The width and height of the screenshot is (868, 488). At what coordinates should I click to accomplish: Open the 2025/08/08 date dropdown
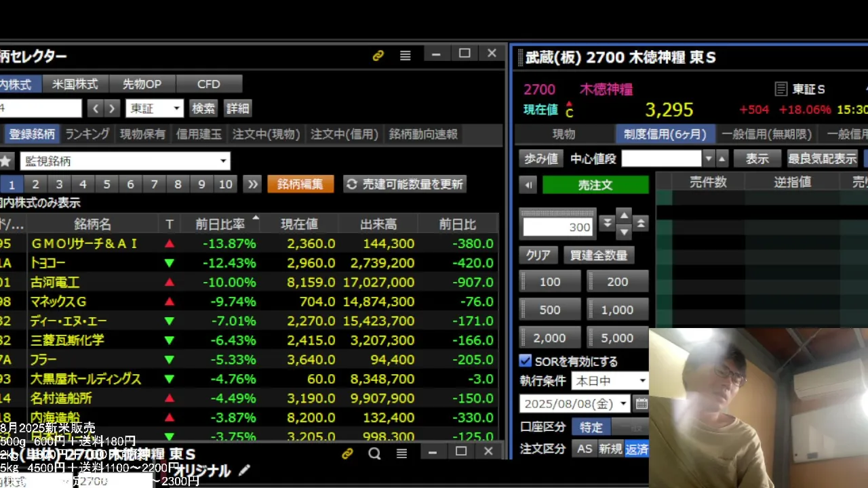[575, 405]
